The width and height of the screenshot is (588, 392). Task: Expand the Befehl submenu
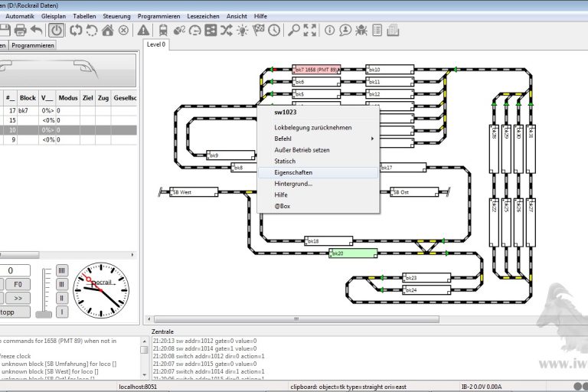click(x=318, y=139)
